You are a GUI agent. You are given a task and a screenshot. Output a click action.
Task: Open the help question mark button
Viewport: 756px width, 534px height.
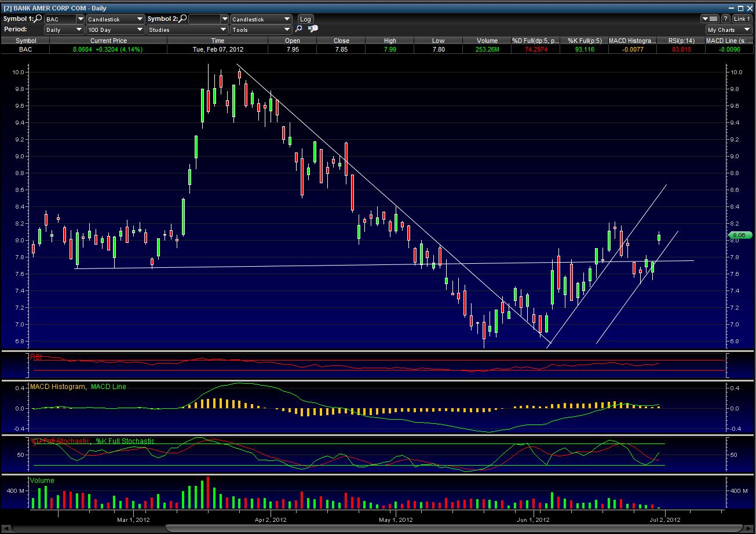click(x=725, y=19)
